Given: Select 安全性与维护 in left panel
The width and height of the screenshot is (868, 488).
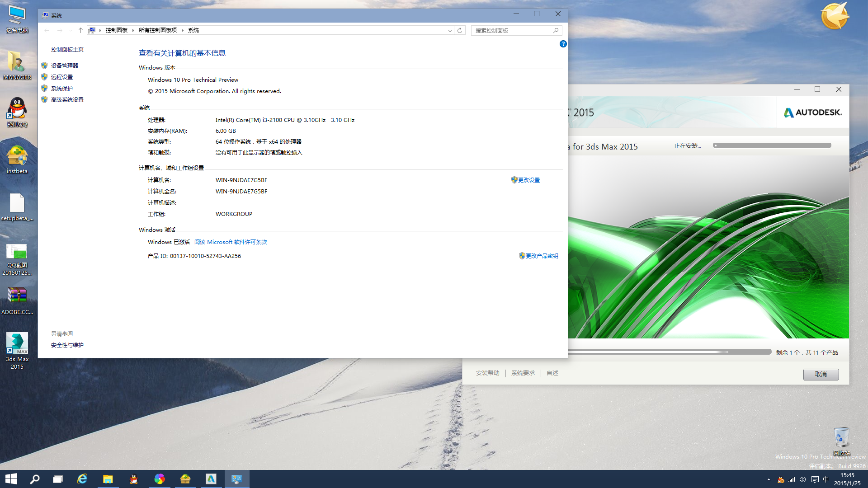Looking at the screenshot, I should click(x=67, y=345).
